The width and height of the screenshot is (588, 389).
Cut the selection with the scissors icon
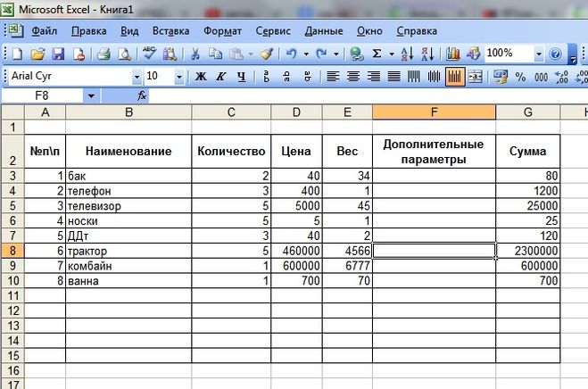click(x=195, y=54)
